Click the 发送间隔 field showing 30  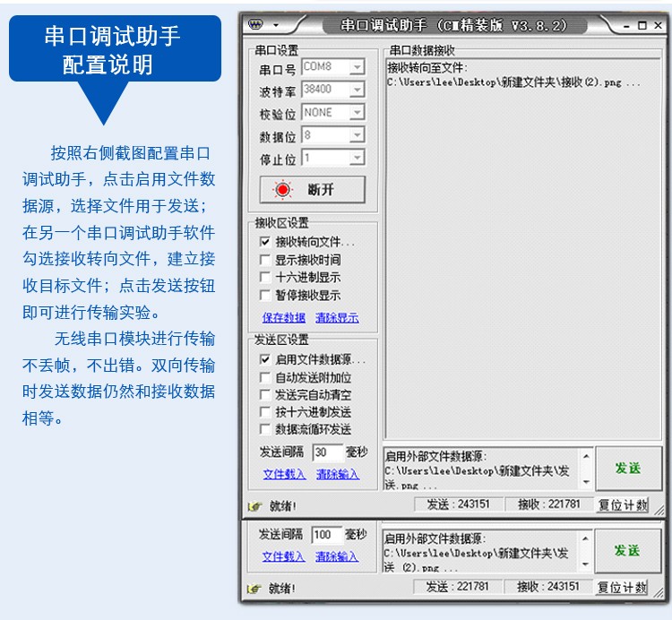(x=327, y=452)
